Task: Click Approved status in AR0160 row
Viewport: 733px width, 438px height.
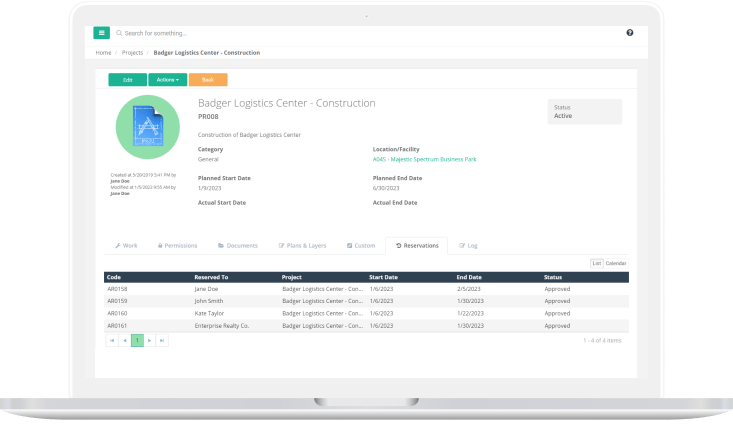Action: point(557,314)
